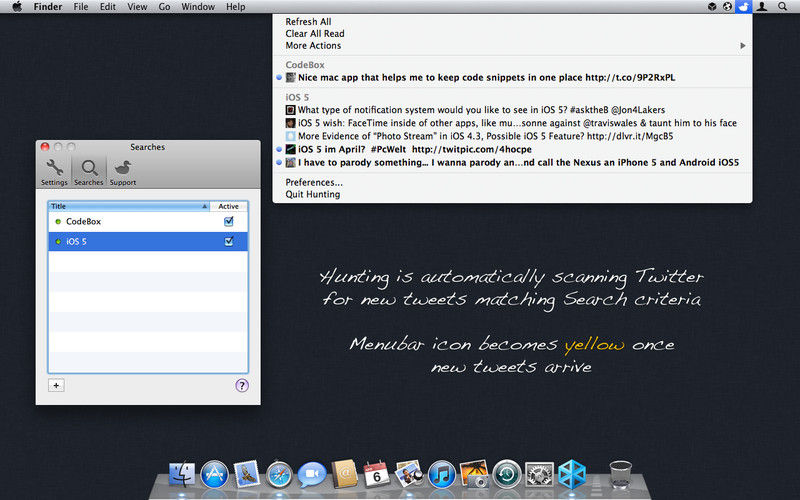Click the purple help question mark button
The image size is (800, 500).
pyautogui.click(x=242, y=385)
